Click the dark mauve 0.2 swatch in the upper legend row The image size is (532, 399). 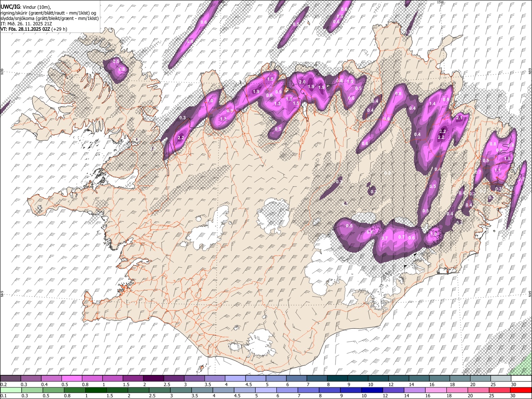point(10,379)
